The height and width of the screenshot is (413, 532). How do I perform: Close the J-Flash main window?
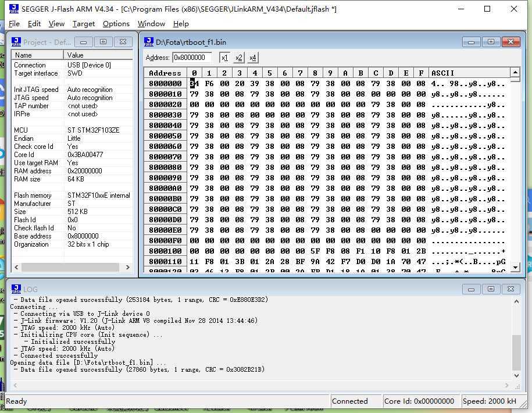click(x=513, y=9)
